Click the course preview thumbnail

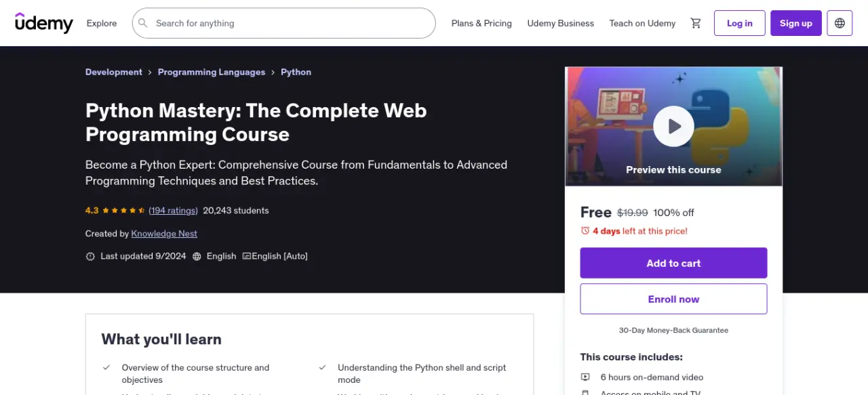click(673, 126)
